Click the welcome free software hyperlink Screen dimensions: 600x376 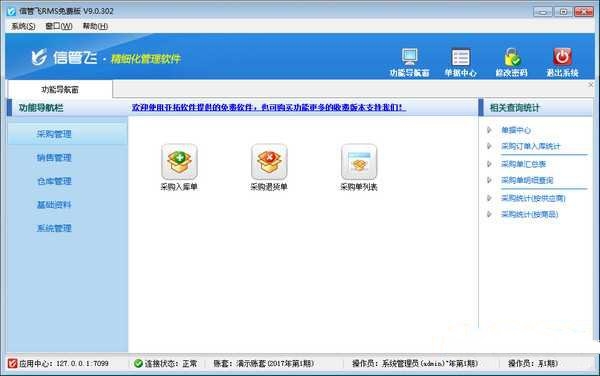pos(269,107)
